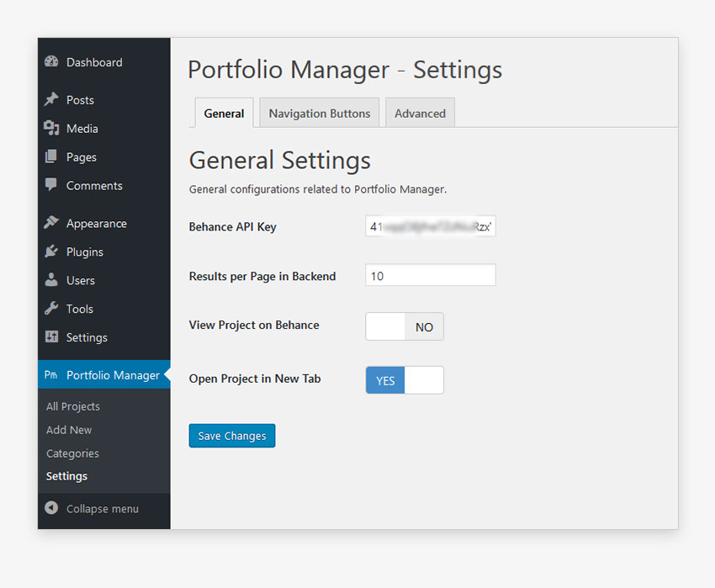Click the Pages stacked-sheets icon

pos(51,156)
